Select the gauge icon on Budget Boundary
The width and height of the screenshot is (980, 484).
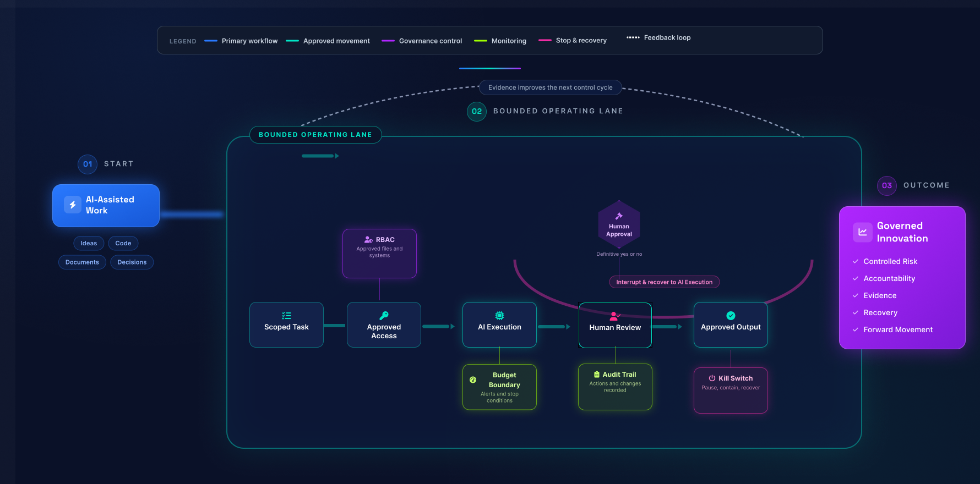(473, 380)
